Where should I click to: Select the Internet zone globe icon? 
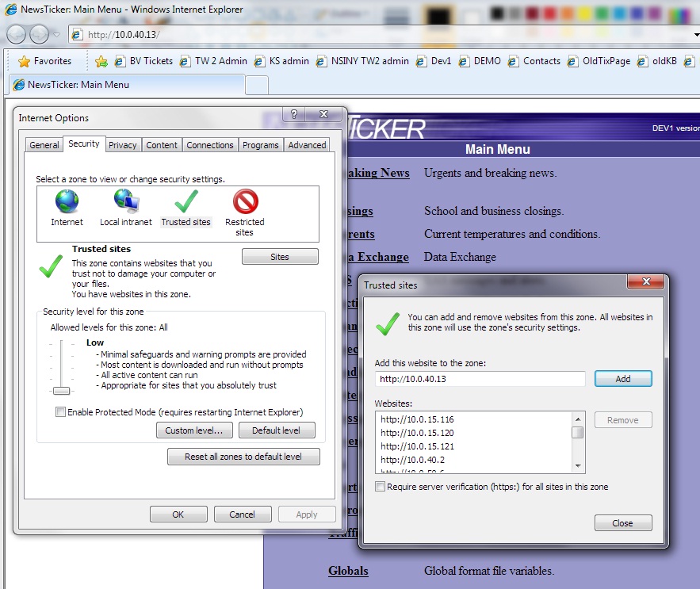[x=67, y=203]
